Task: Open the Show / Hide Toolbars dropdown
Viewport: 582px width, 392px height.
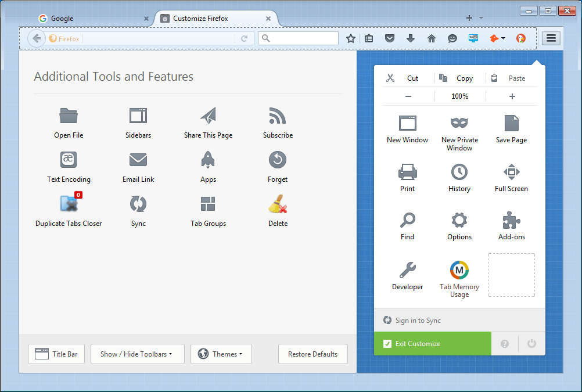Action: 137,354
